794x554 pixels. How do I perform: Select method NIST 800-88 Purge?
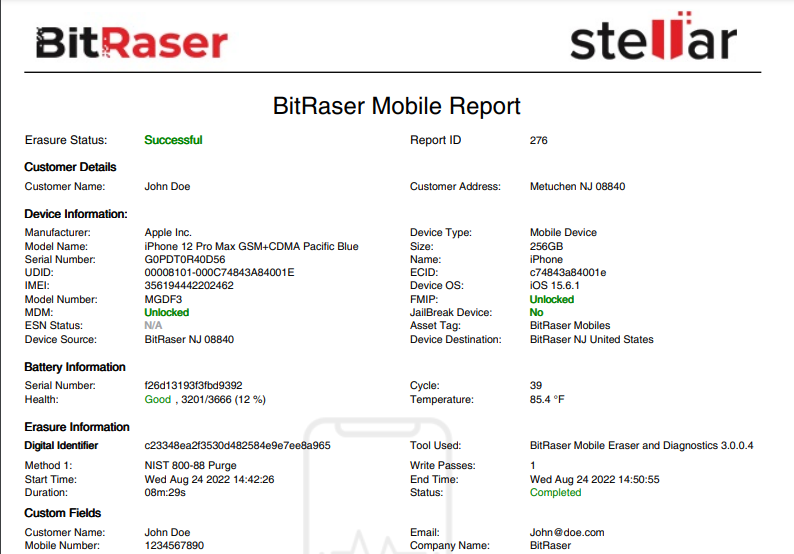click(190, 465)
